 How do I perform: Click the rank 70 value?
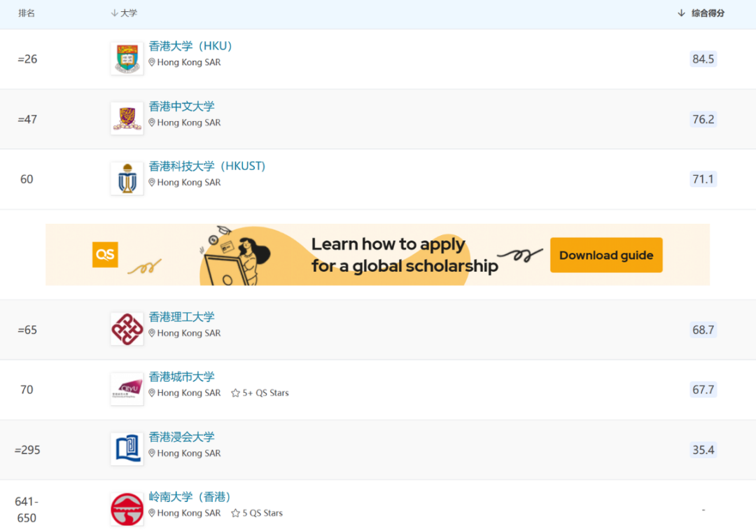(x=27, y=390)
